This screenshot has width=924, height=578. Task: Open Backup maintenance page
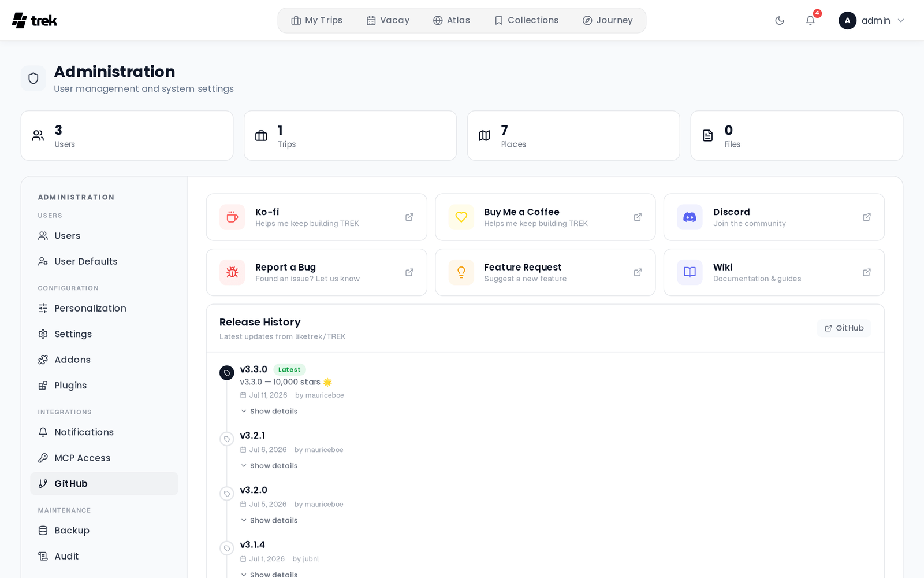tap(104, 531)
